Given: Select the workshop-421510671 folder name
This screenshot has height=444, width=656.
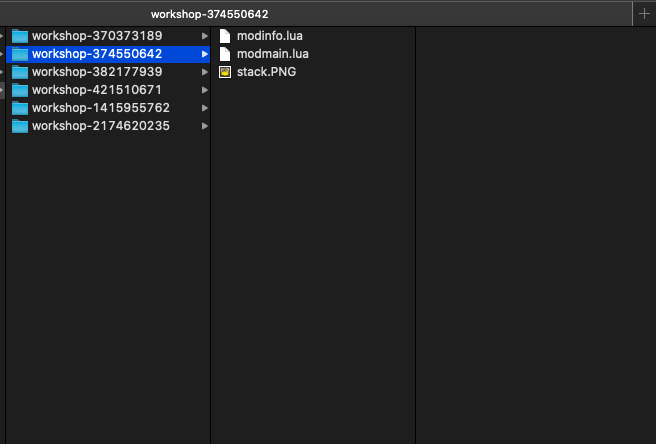Looking at the screenshot, I should tap(97, 90).
